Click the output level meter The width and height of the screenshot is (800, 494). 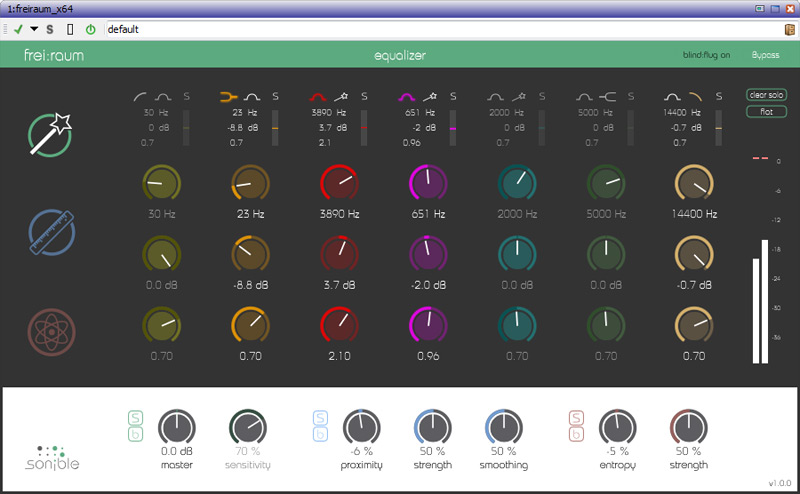(x=760, y=260)
